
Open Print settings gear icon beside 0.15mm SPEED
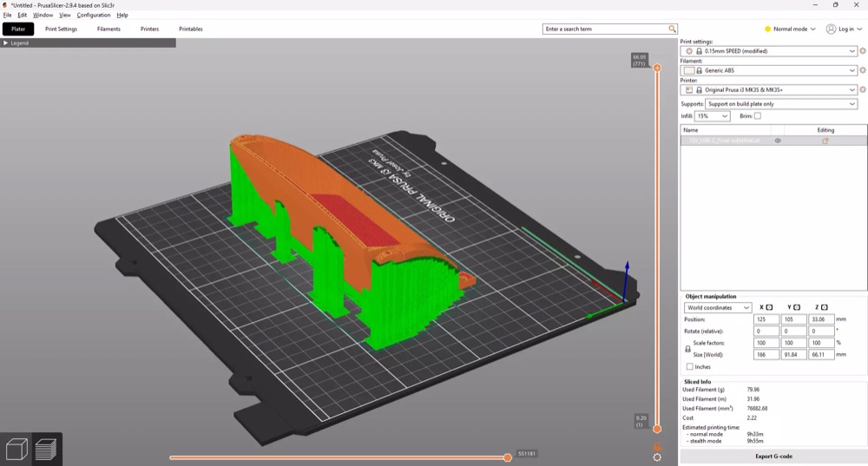[863, 51]
